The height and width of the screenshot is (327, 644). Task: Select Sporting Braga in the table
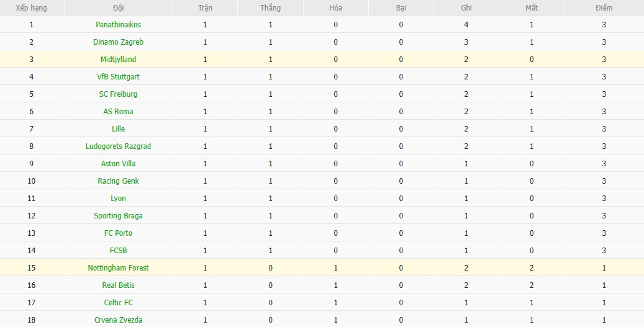tap(118, 216)
